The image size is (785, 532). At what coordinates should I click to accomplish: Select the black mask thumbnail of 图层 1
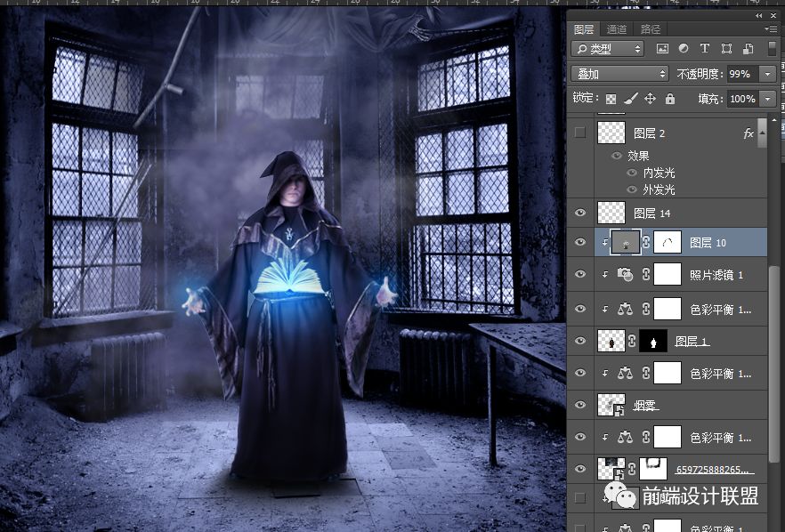[x=653, y=341]
